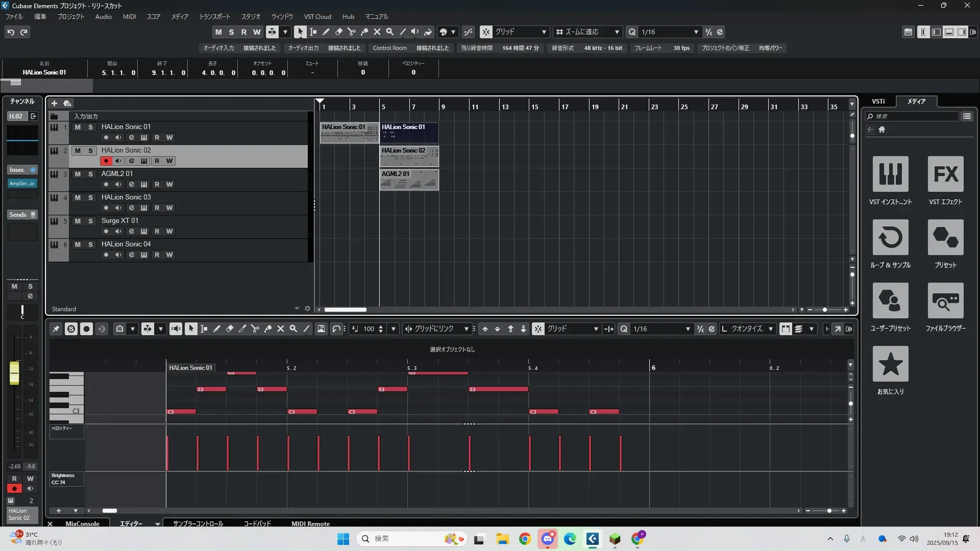Click the channel volume fader handle
The width and height of the screenshot is (980, 551).
(x=14, y=372)
